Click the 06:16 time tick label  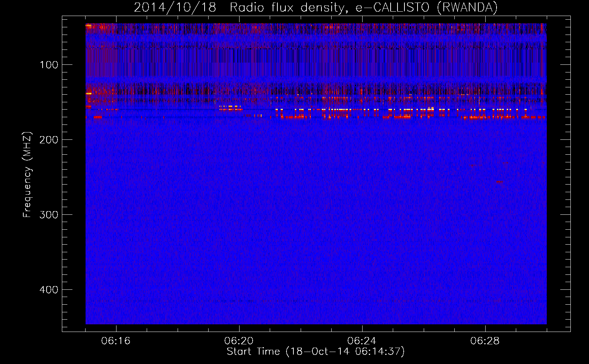click(116, 341)
